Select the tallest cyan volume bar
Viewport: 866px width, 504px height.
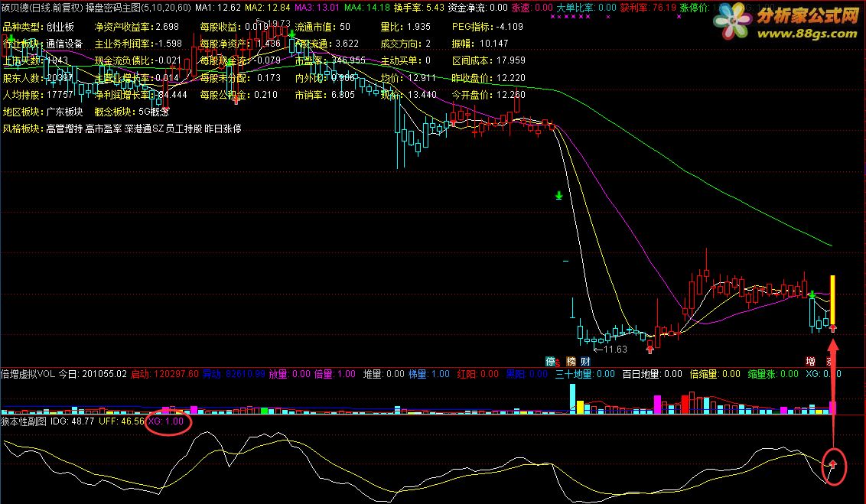(x=573, y=398)
